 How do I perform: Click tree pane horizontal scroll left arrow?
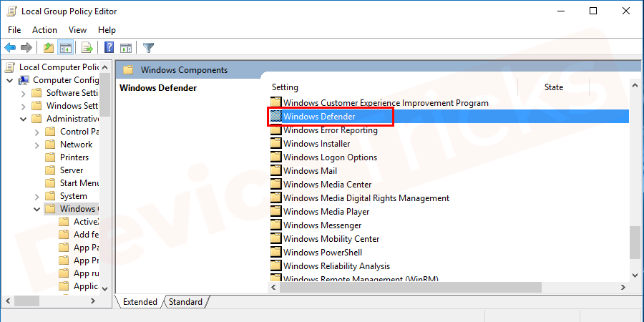pos(8,301)
